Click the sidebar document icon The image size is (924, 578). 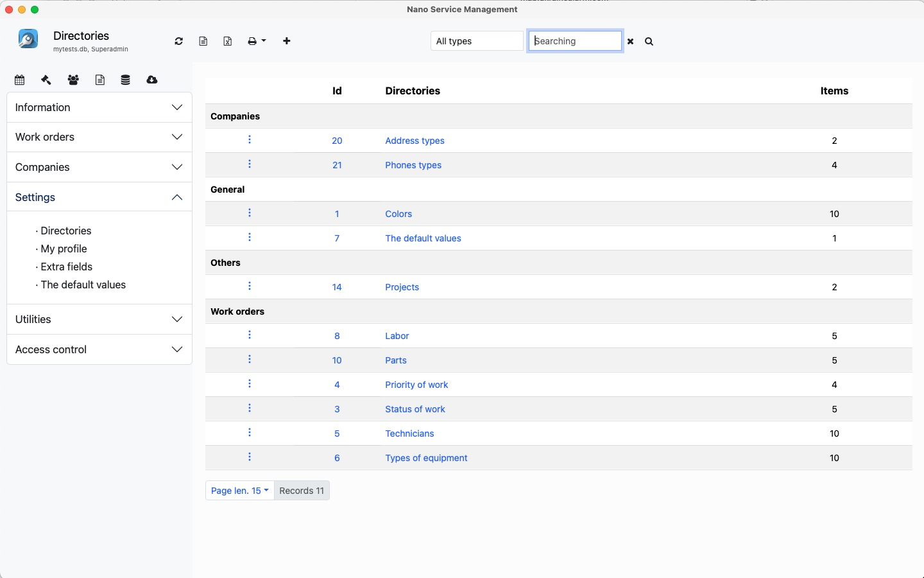tap(100, 80)
